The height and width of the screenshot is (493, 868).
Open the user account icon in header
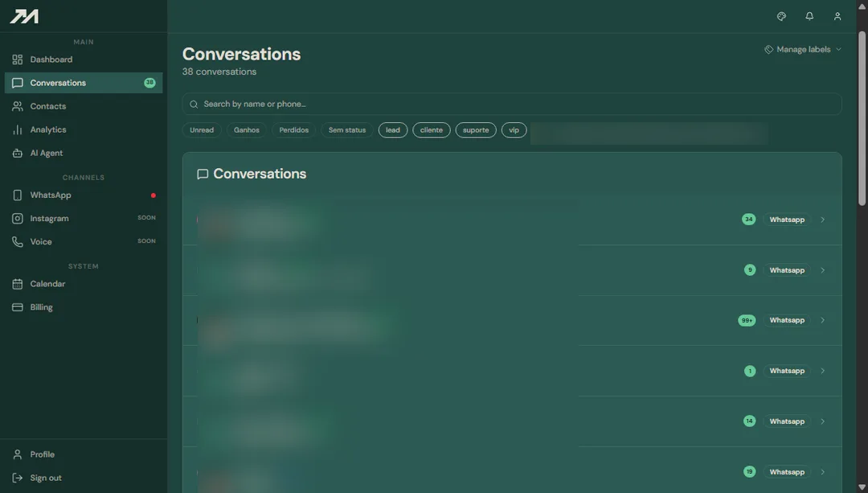coord(837,16)
